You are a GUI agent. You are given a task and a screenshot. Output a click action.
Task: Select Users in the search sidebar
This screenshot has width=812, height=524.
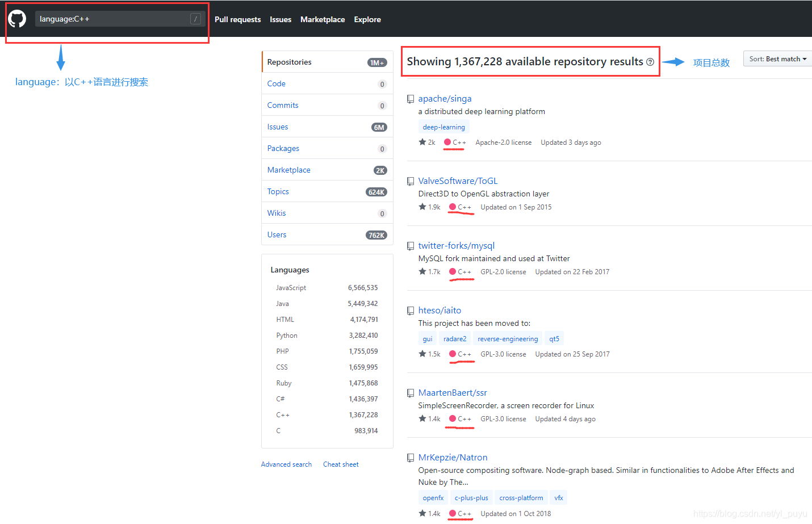click(277, 234)
